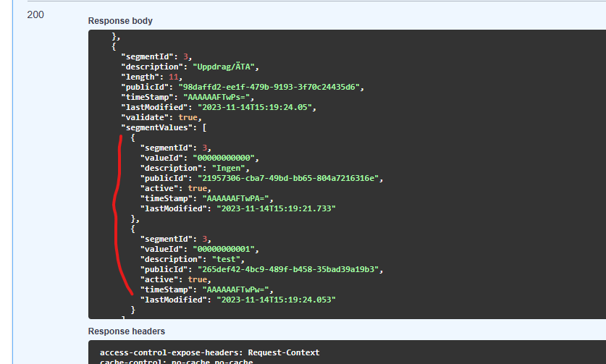Click the access-control-expose-headers header line
This screenshot has height=364, width=606.
210,352
